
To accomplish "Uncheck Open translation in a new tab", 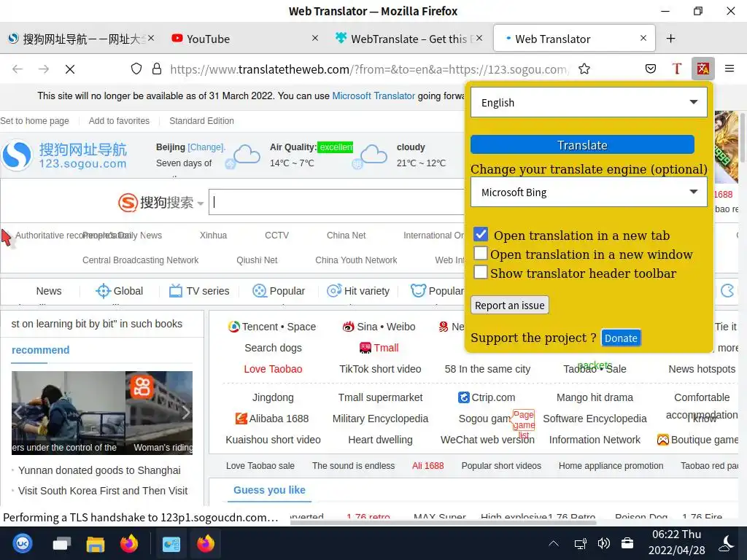I will (481, 234).
